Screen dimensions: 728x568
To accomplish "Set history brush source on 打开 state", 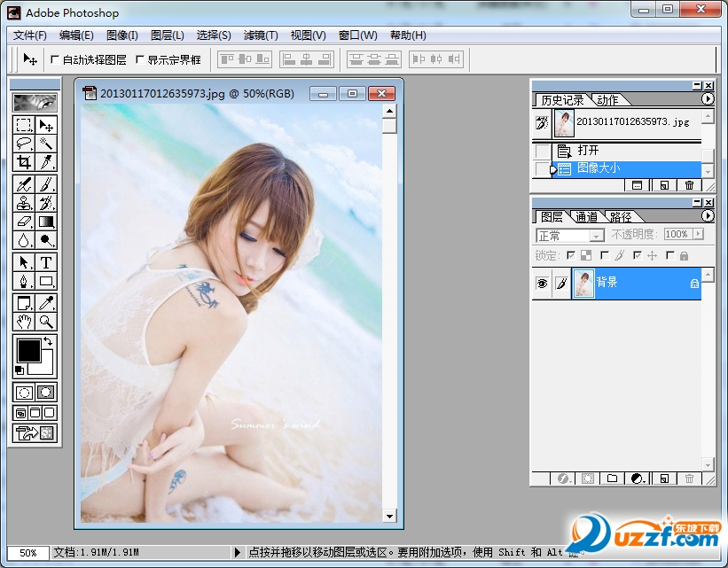I will pyautogui.click(x=542, y=151).
